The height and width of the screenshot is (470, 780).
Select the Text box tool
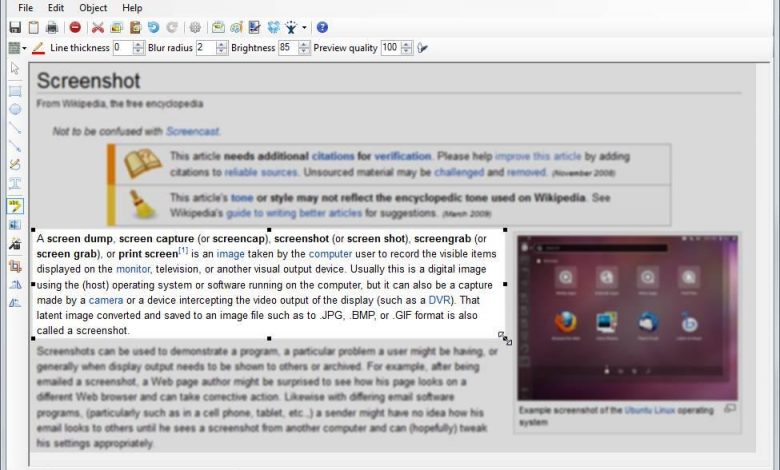[15, 183]
